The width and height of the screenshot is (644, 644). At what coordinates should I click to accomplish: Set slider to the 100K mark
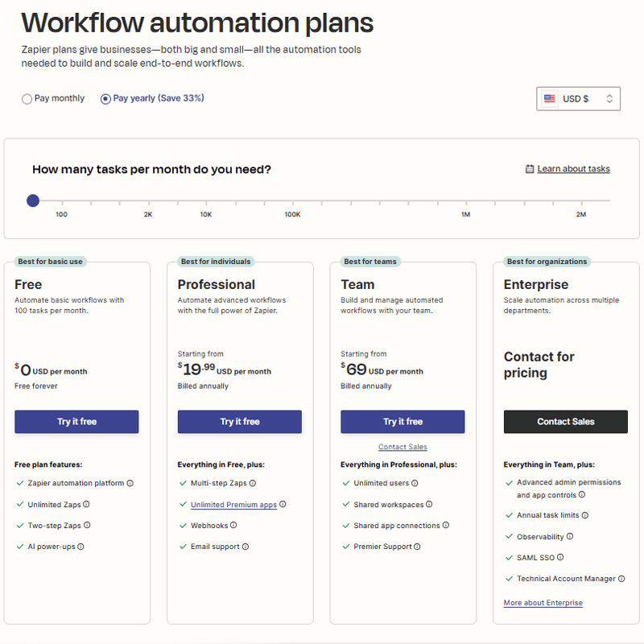tap(293, 201)
